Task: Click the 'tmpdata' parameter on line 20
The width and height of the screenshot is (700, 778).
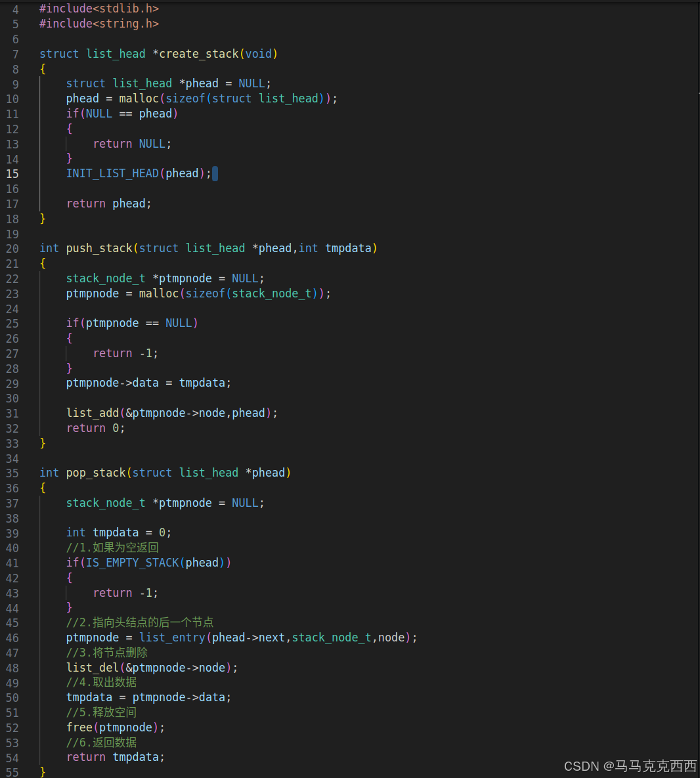Action: pyautogui.click(x=348, y=248)
